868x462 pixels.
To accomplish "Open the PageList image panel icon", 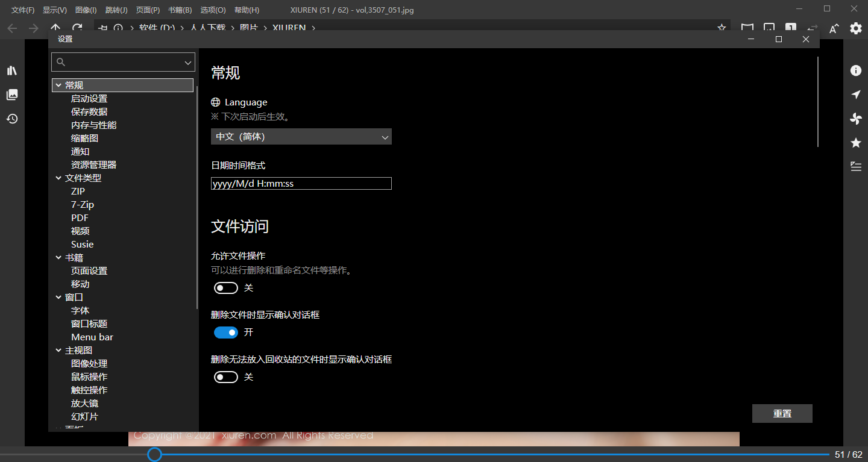I will coord(11,95).
